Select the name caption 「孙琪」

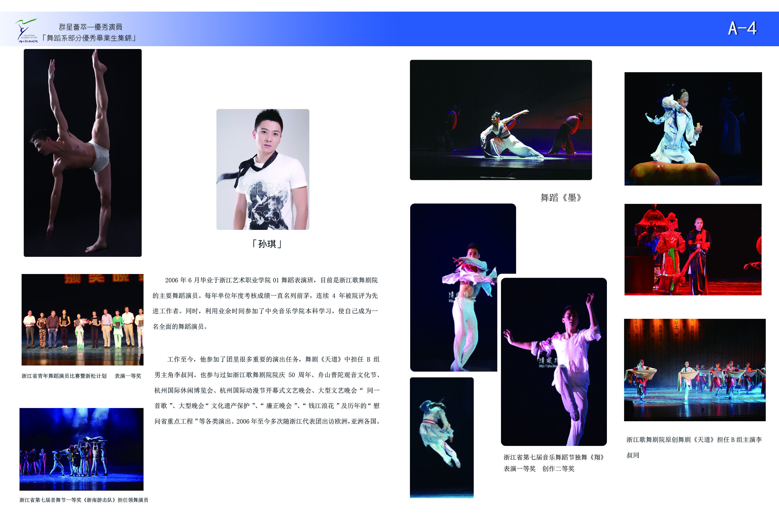point(267,244)
